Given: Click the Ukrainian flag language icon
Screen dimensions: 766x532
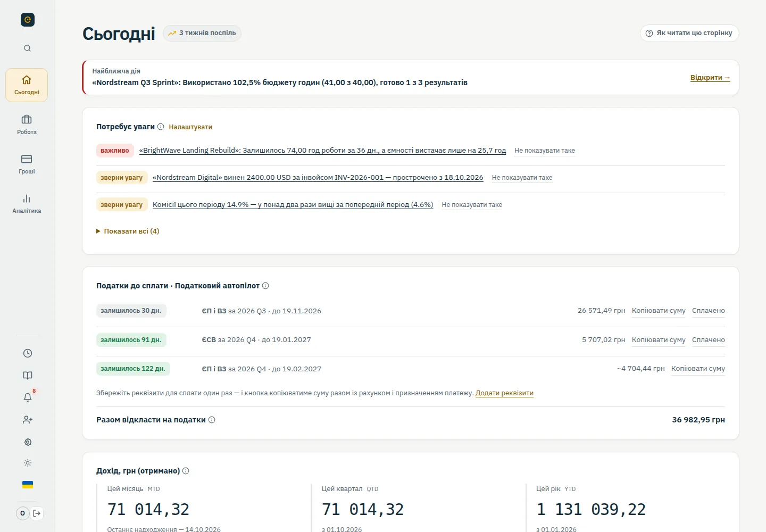Looking at the screenshot, I should [28, 485].
